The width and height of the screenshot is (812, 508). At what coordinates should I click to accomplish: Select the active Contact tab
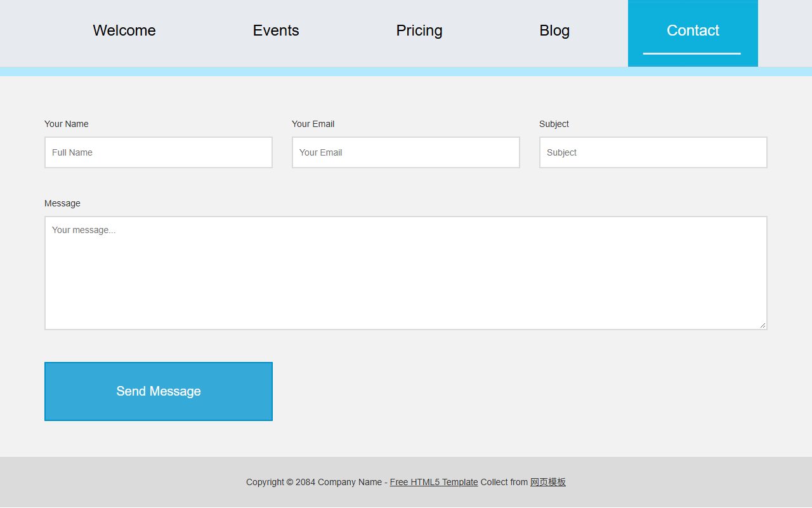click(693, 33)
